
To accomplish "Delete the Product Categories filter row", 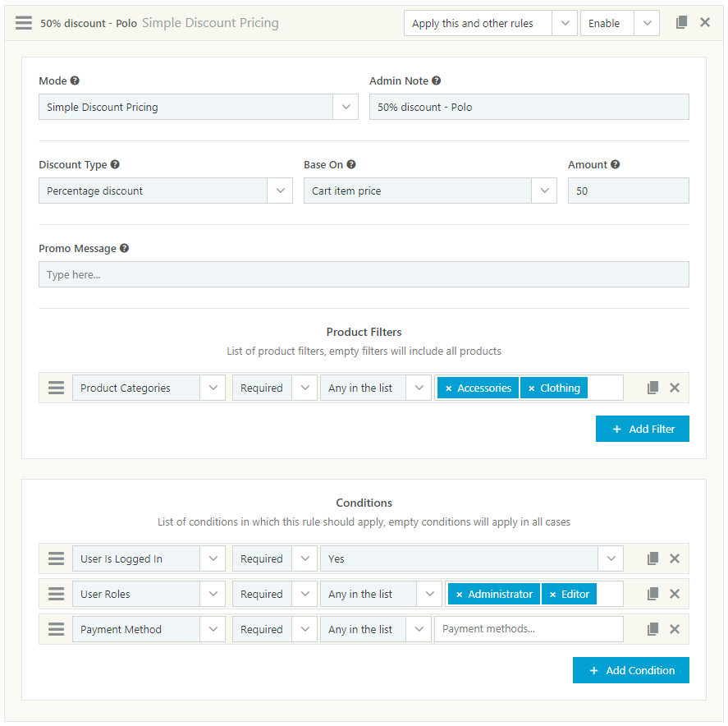I will pos(675,388).
